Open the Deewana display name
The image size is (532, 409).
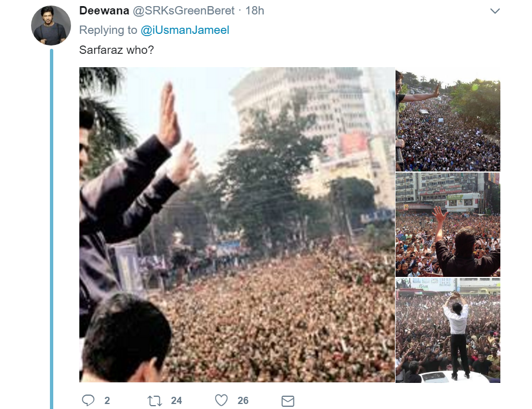(x=104, y=11)
